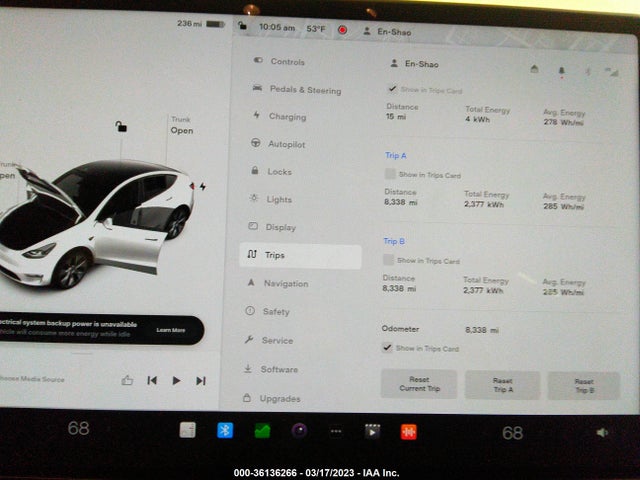Viewport: 640px width, 480px height.
Task: Tap the unlock icon above the car
Action: pyautogui.click(x=120, y=127)
